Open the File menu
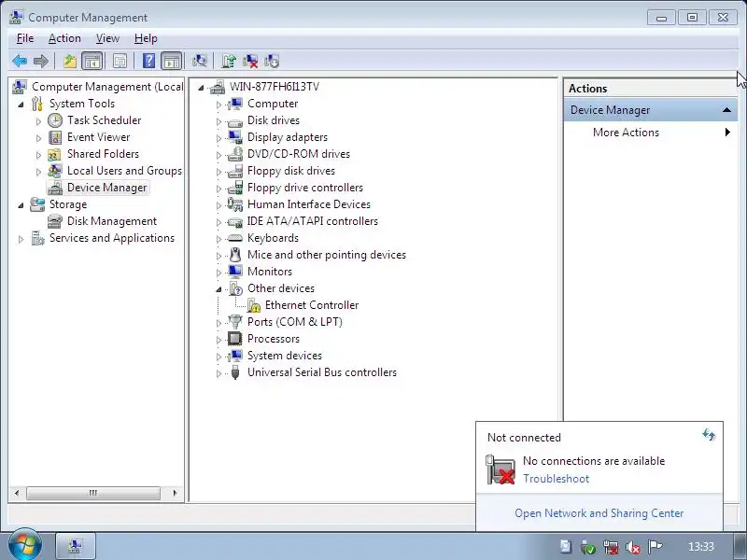Image resolution: width=747 pixels, height=560 pixels. pos(25,38)
